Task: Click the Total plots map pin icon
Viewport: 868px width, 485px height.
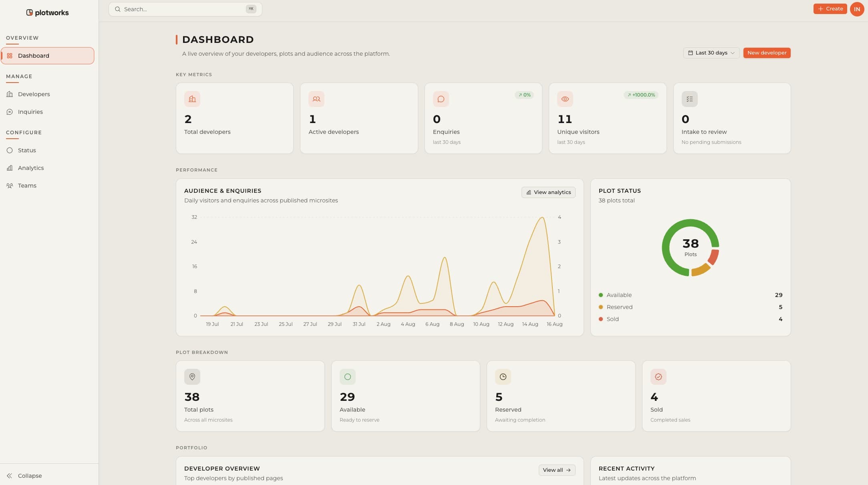Action: click(192, 377)
